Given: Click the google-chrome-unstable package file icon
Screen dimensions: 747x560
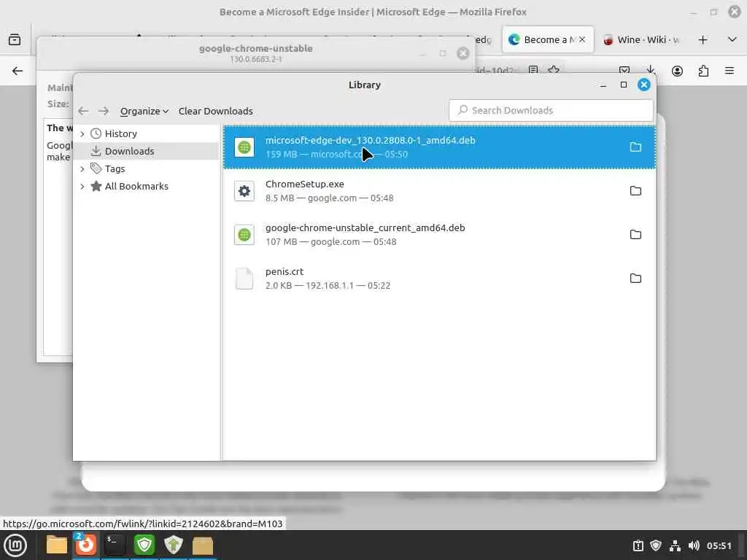Looking at the screenshot, I should 244,235.
